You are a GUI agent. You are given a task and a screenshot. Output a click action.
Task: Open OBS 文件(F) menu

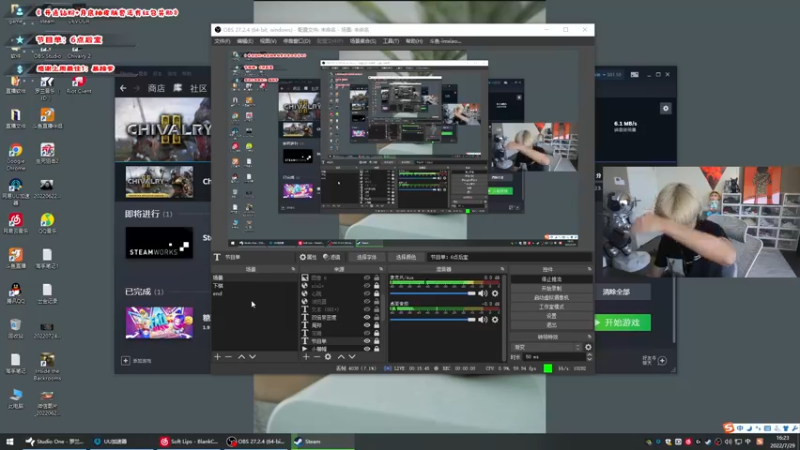click(x=222, y=41)
